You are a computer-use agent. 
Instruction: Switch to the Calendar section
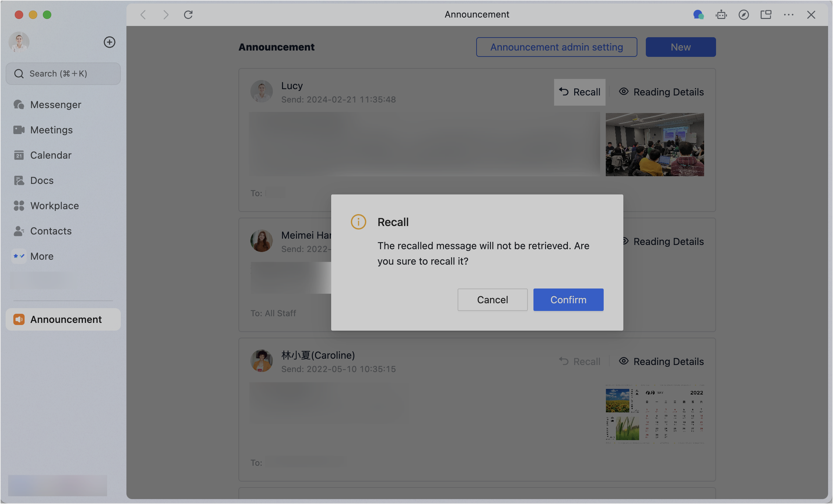[51, 155]
